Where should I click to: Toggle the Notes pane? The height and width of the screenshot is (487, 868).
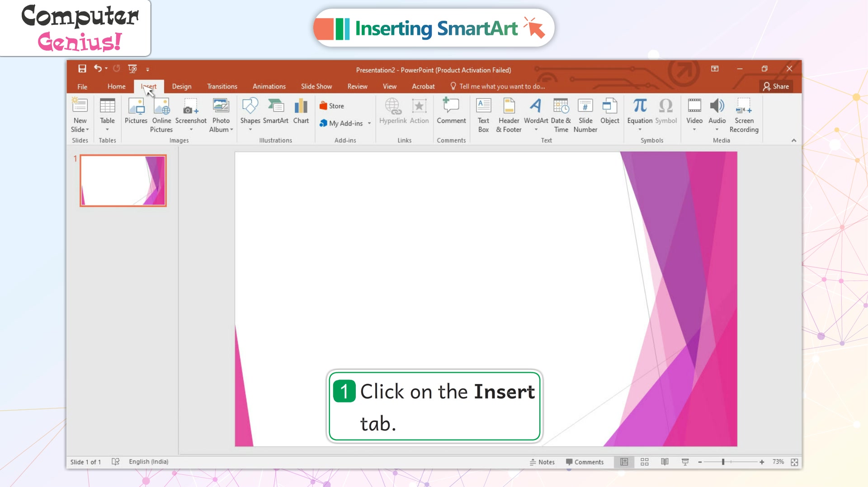[x=542, y=462]
